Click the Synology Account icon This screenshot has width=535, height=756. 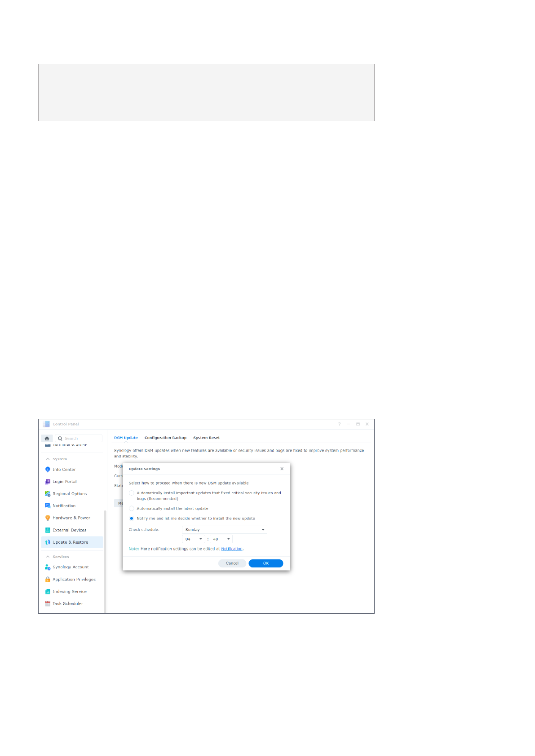click(x=48, y=567)
